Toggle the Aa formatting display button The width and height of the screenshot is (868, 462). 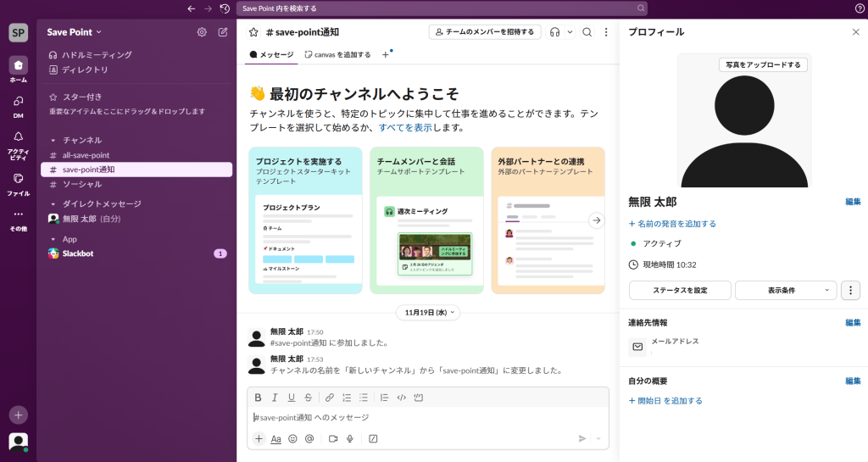click(275, 438)
